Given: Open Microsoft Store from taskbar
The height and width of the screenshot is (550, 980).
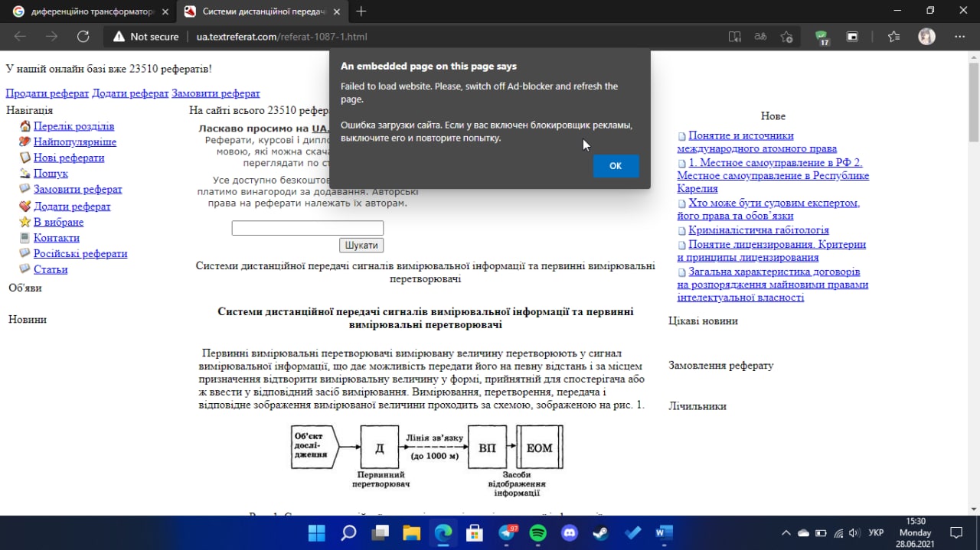Looking at the screenshot, I should click(475, 533).
